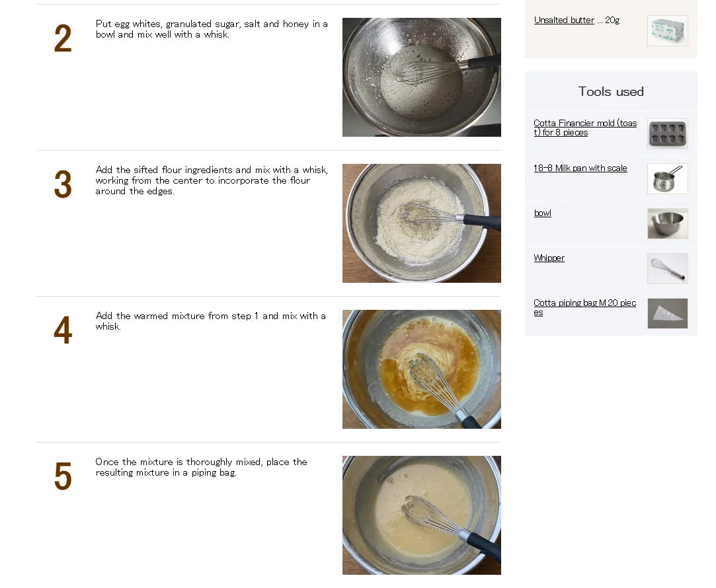Click the Tools used section heading

[611, 91]
